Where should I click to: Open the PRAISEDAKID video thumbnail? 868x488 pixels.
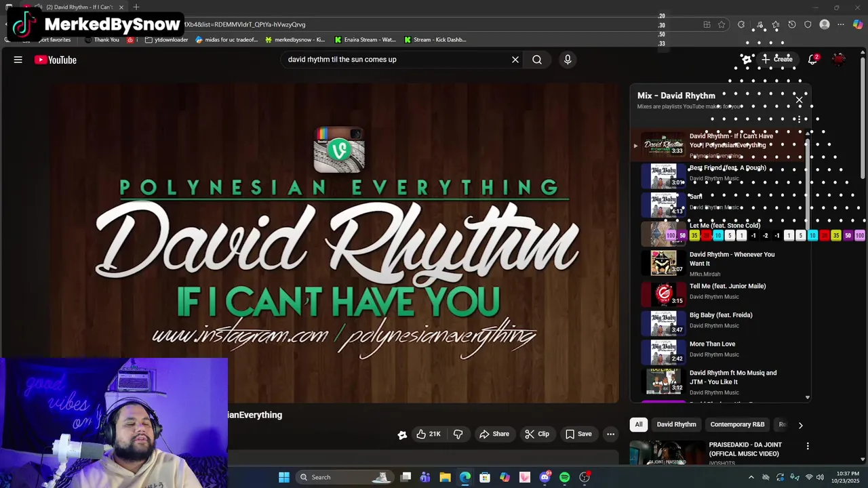pyautogui.click(x=668, y=453)
